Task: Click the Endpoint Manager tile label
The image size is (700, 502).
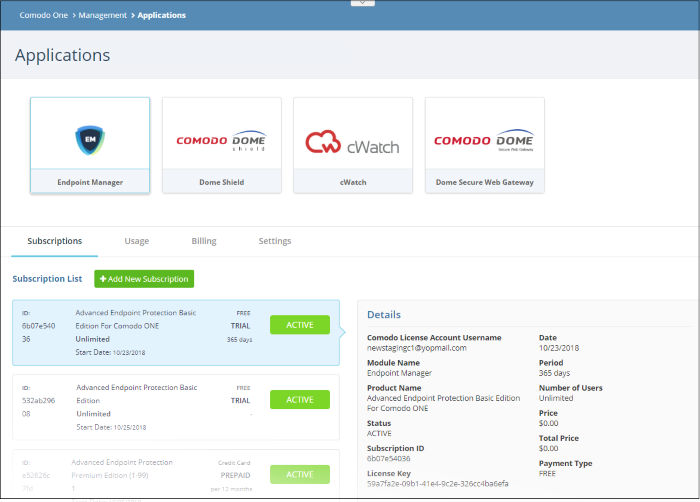Action: [90, 182]
